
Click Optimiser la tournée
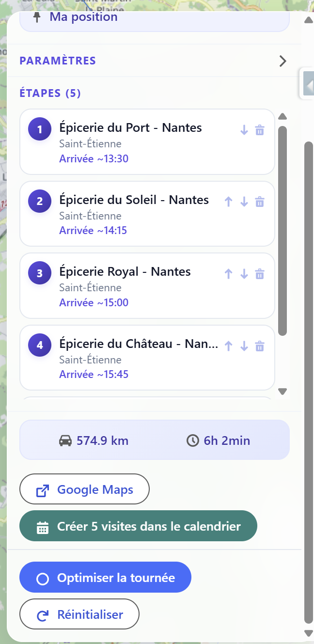click(105, 577)
